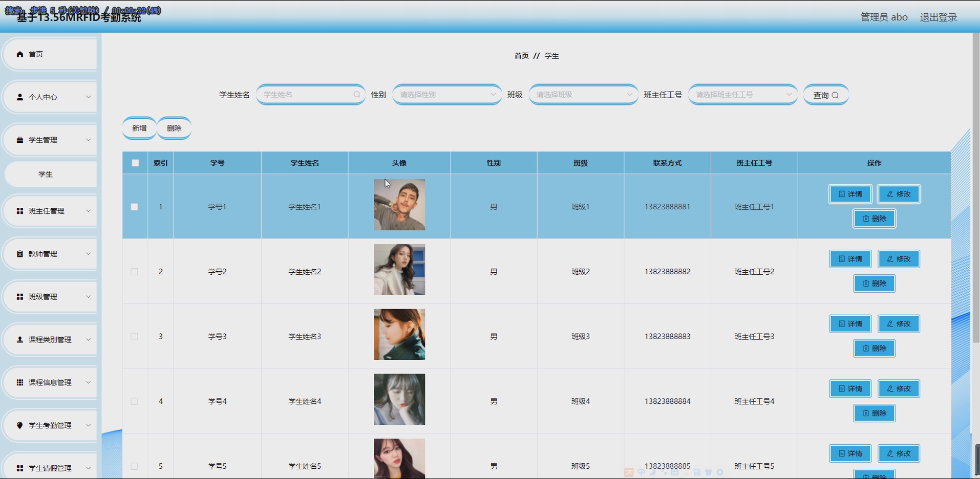Check the checkbox for 学号1 row
This screenshot has height=479, width=980.
tap(134, 207)
